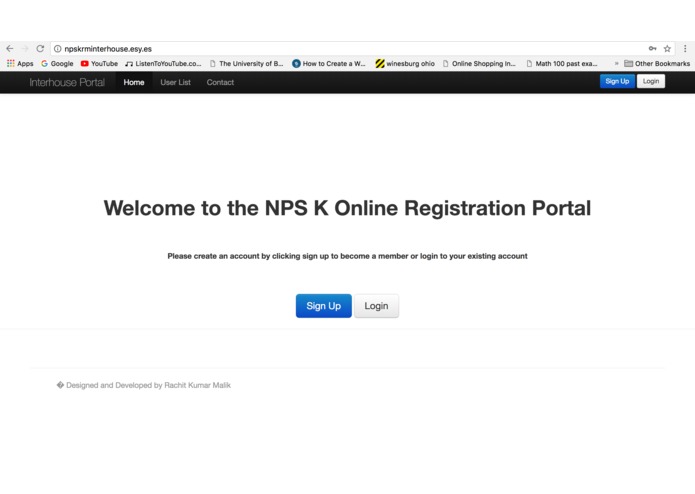Select the Home nav tab
Image resolution: width=695 pixels, height=494 pixels.
click(134, 82)
